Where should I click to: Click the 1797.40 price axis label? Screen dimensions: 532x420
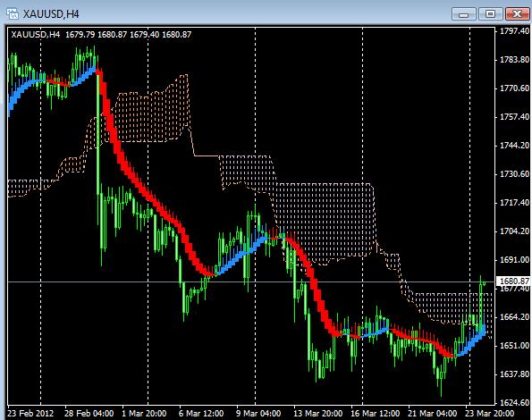(514, 31)
